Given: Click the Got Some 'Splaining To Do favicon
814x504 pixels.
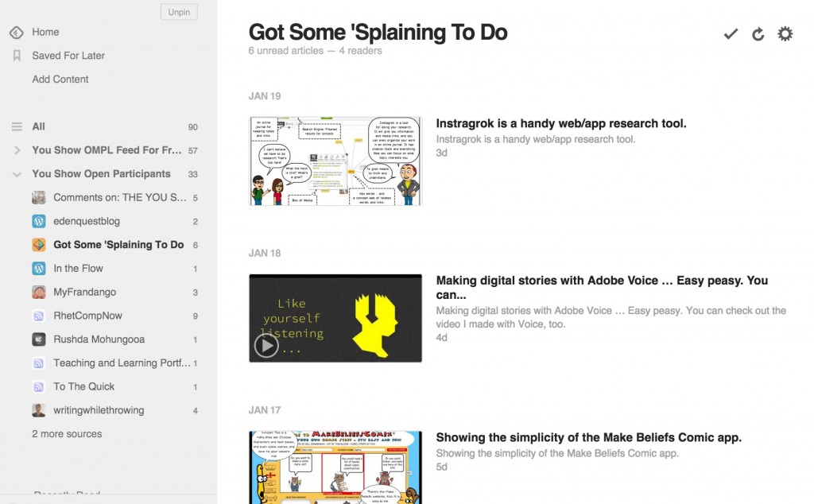Looking at the screenshot, I should pyautogui.click(x=39, y=245).
